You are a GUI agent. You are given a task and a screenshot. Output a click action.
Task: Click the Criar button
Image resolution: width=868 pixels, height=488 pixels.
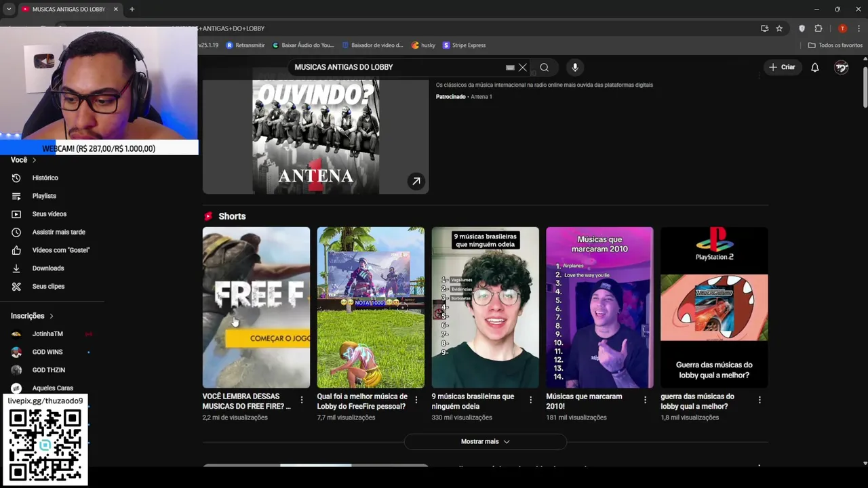(782, 67)
